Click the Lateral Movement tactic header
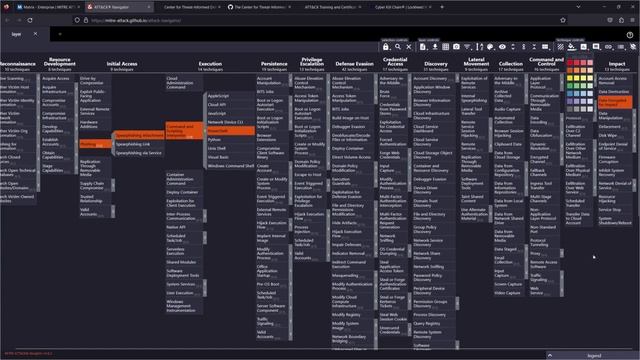Screen dimensions: 640x360 coord(476,62)
